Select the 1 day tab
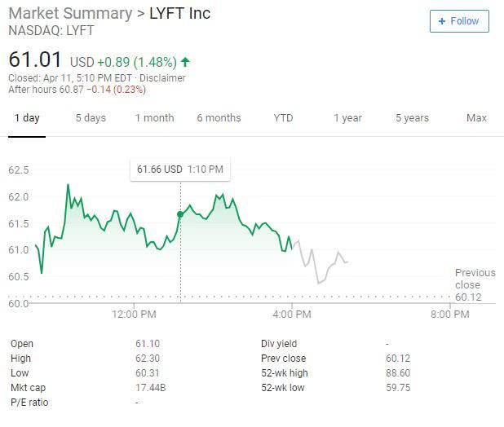Image resolution: width=504 pixels, height=427 pixels. 26,118
